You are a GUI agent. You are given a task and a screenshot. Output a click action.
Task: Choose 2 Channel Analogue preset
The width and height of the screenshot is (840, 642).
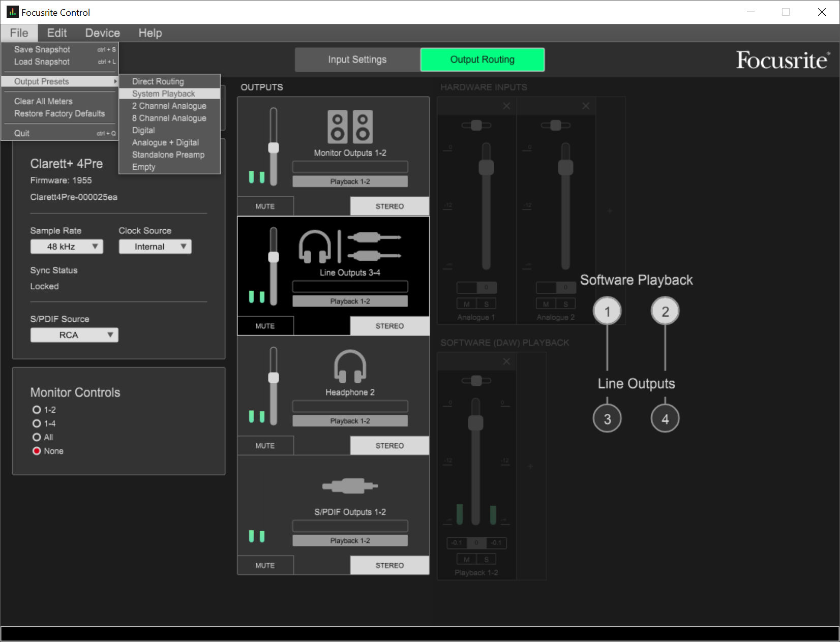click(x=169, y=106)
